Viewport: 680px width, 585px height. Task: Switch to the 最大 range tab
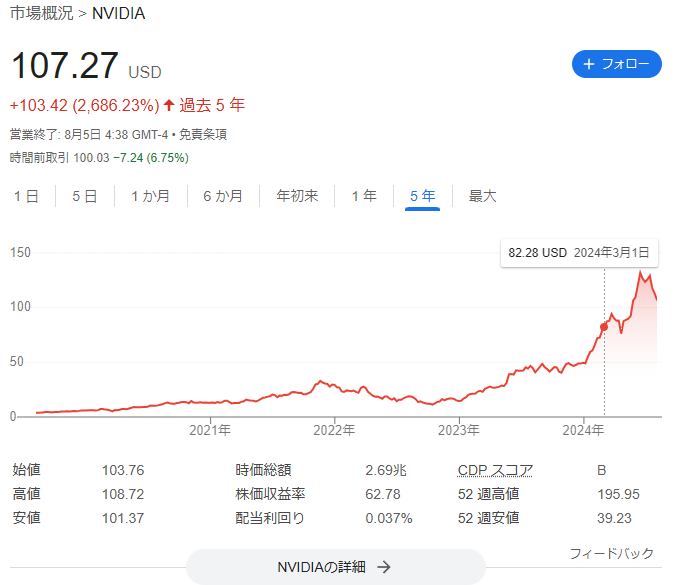(x=482, y=196)
